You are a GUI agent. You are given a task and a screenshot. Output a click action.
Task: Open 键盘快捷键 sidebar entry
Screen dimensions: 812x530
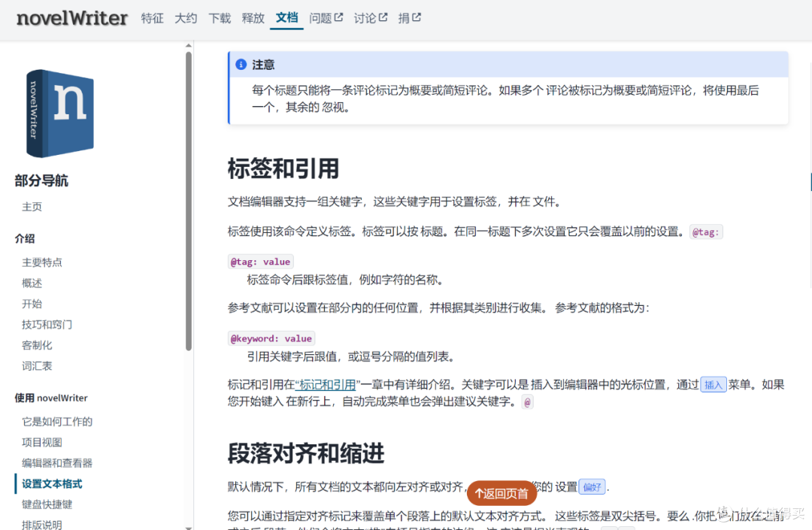point(47,504)
